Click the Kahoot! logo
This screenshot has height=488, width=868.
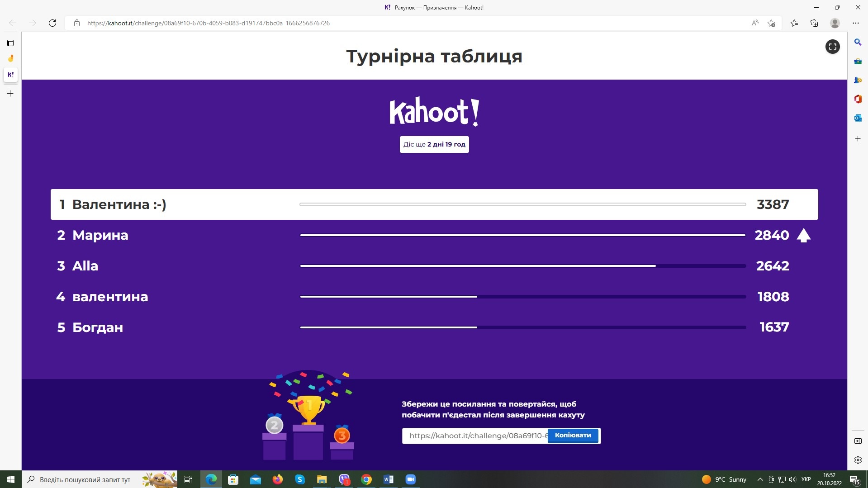click(x=434, y=111)
